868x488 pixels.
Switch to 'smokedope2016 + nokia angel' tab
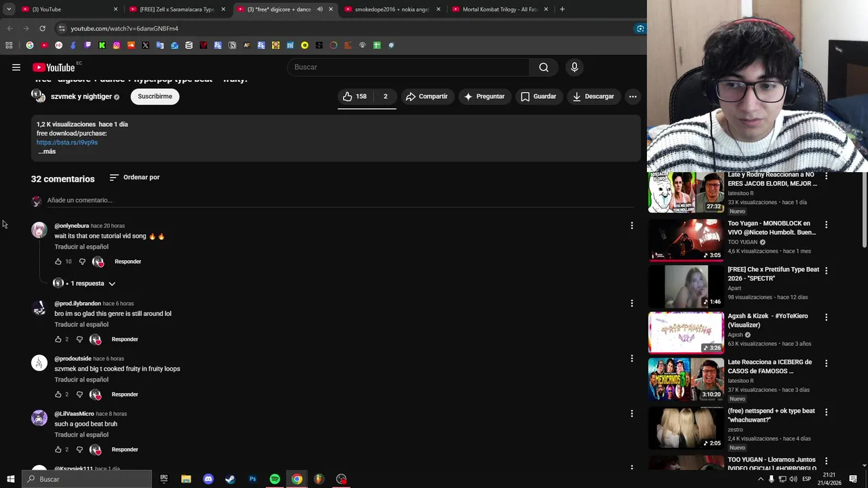click(x=393, y=9)
